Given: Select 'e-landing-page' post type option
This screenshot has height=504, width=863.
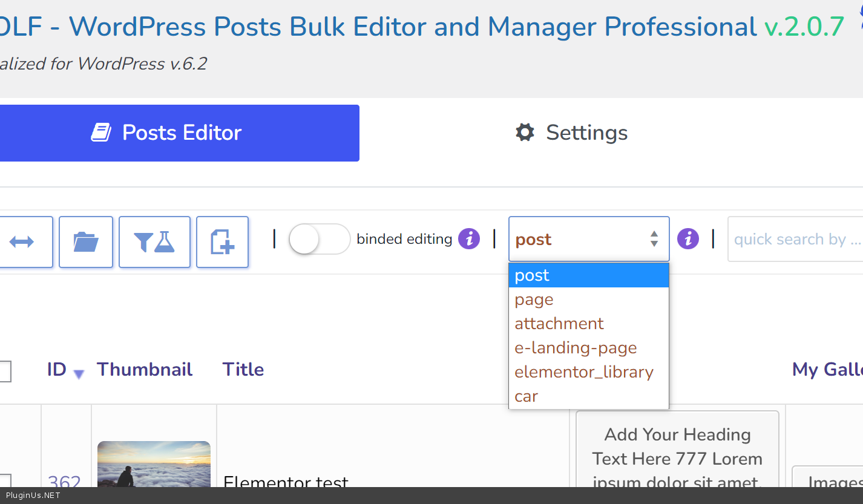Looking at the screenshot, I should point(576,348).
